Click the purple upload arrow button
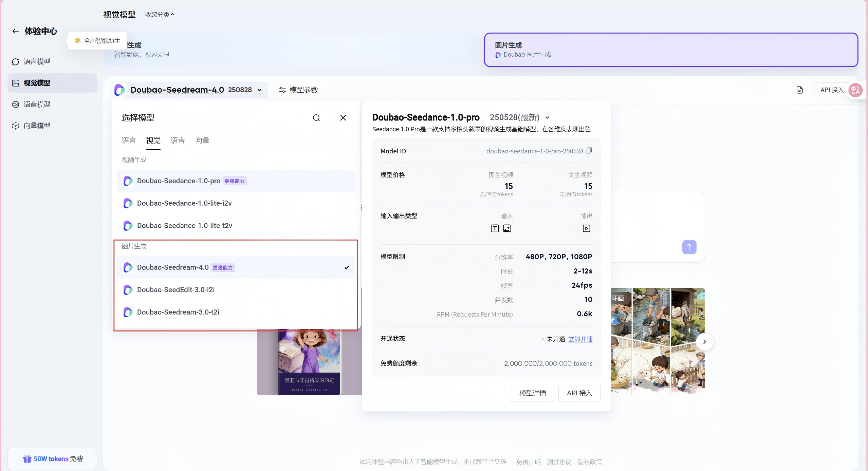 coord(689,247)
